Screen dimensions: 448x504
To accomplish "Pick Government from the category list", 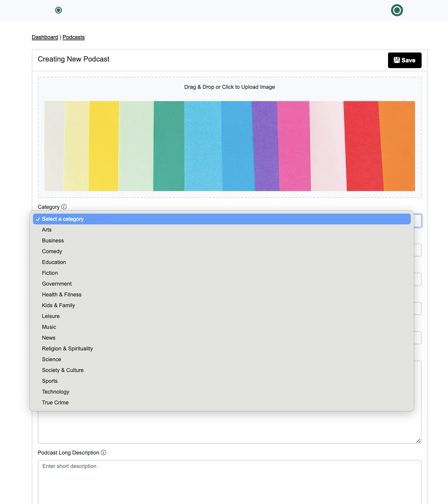I will pyautogui.click(x=222, y=284).
